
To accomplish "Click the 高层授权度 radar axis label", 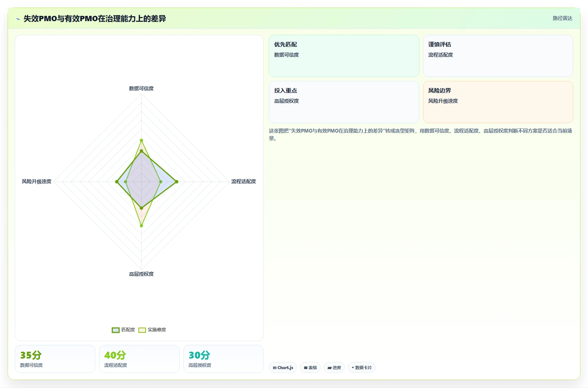I will [x=141, y=274].
